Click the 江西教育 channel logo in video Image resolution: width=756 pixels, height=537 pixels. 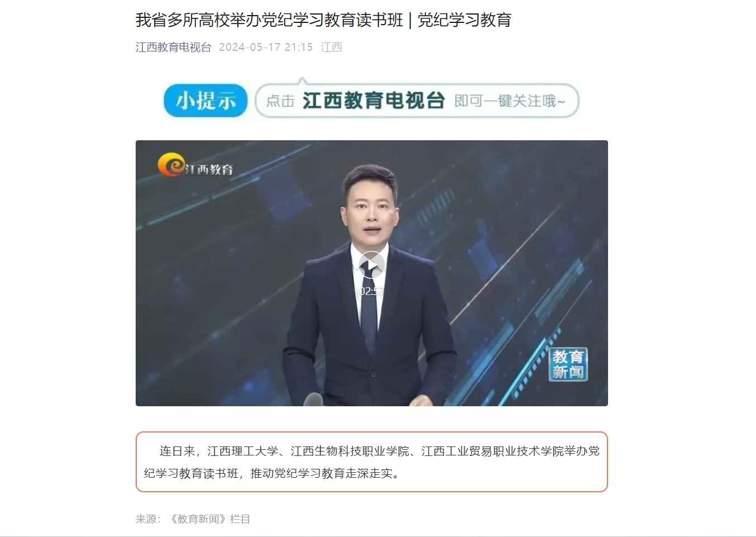[x=195, y=165]
